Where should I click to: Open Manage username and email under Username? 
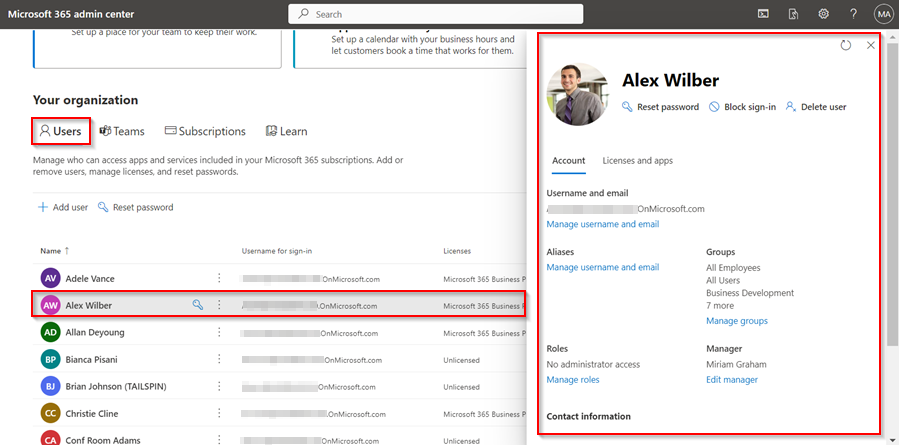point(603,224)
